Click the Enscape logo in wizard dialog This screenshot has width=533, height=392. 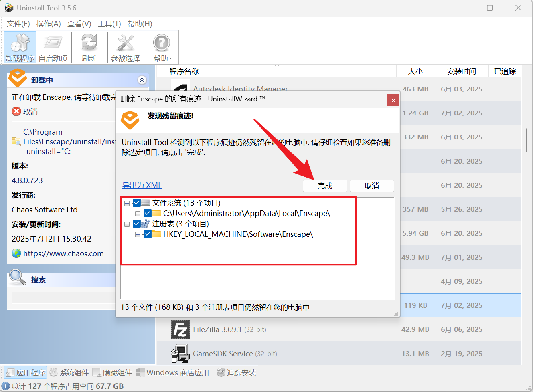pos(130,120)
